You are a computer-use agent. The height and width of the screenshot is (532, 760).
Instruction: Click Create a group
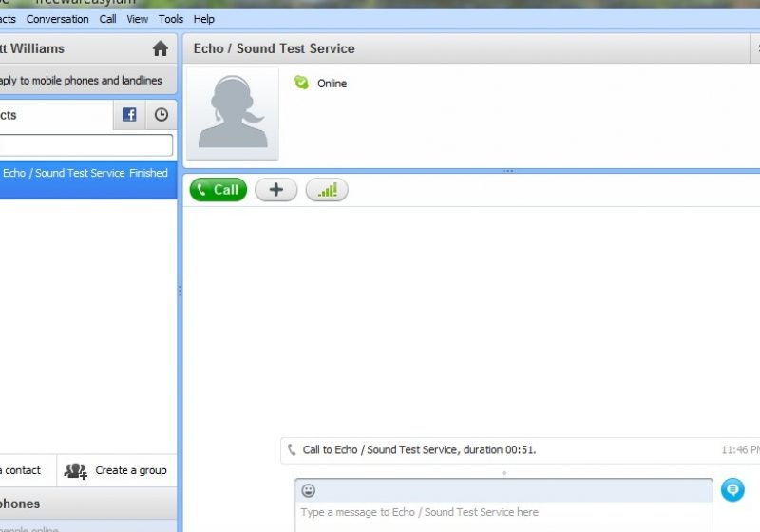(131, 470)
